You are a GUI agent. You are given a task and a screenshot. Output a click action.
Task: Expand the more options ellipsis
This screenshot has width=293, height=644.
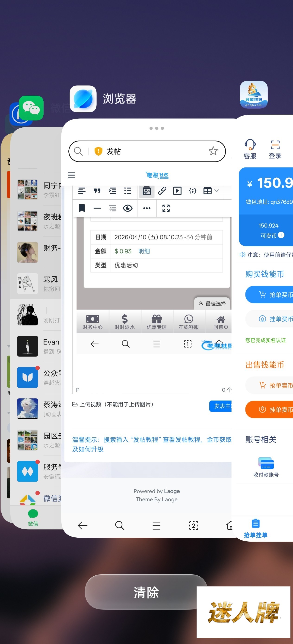pos(147,208)
